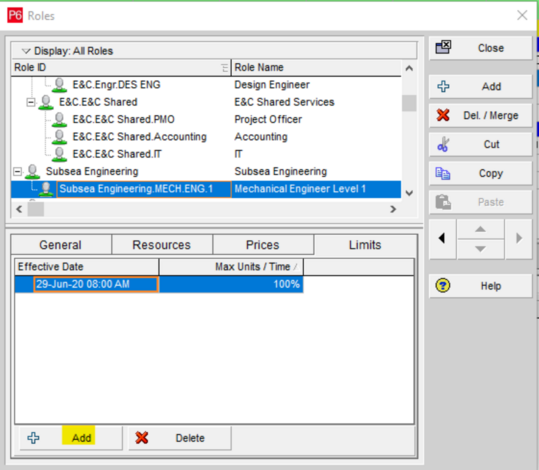The width and height of the screenshot is (539, 470).
Task: Click the vertical scrollbar thumb of roles list
Action: (x=409, y=103)
